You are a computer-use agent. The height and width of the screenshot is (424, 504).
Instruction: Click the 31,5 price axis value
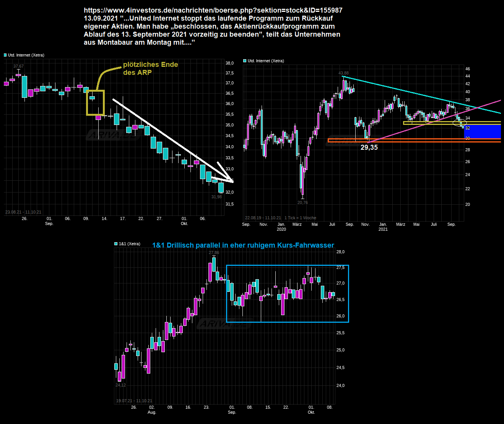click(x=229, y=204)
